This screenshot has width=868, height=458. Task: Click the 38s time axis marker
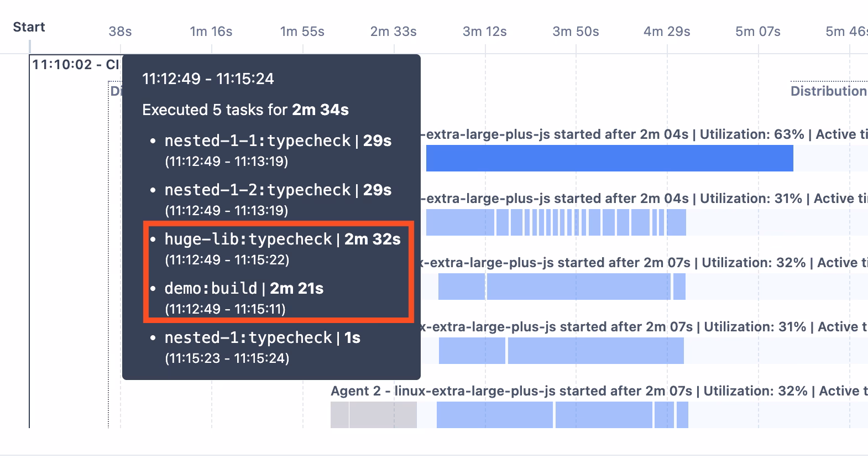(x=120, y=32)
